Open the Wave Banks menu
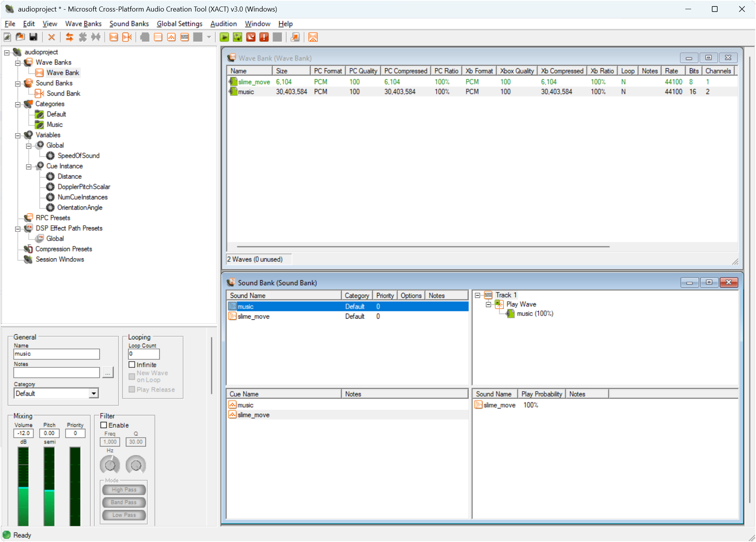Screen dimensions: 756x542 (83, 24)
